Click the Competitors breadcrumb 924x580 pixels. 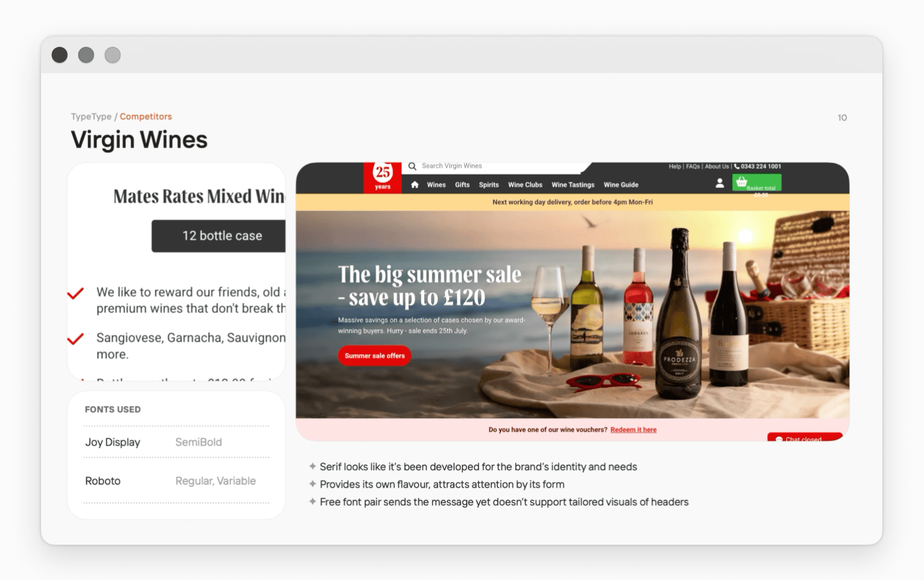point(146,117)
